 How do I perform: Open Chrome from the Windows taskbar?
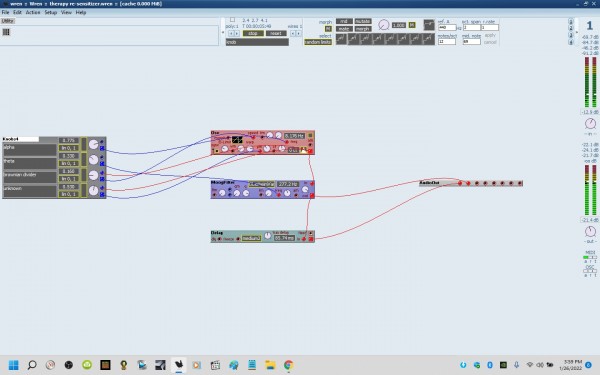(x=289, y=365)
